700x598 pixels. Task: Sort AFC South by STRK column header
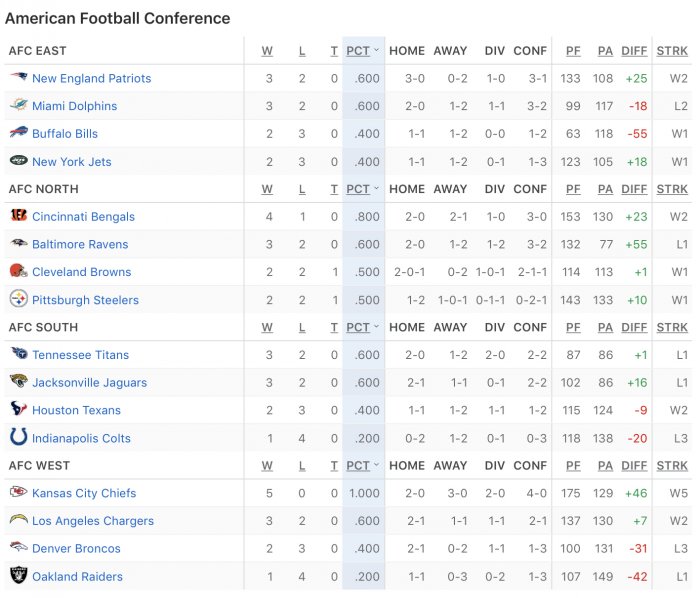(672, 328)
